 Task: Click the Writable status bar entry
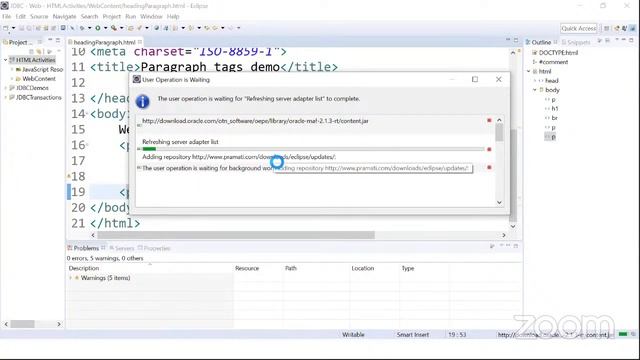pos(353,334)
